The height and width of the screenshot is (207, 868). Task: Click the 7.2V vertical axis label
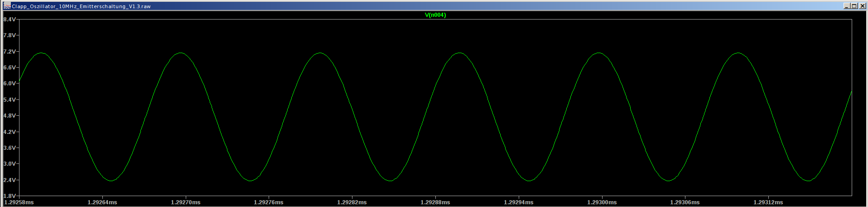tap(10, 51)
